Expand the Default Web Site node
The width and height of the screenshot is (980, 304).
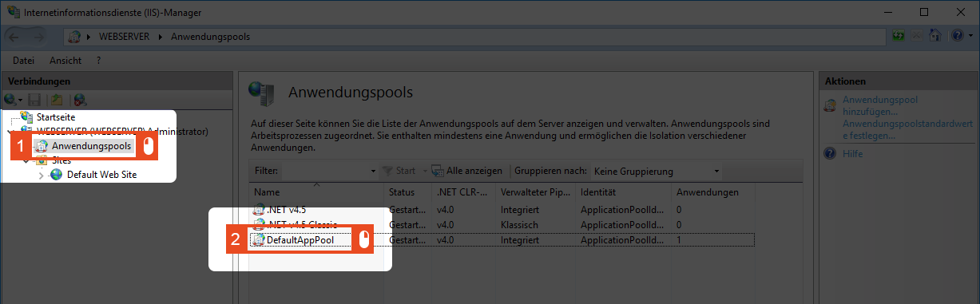[x=42, y=175]
